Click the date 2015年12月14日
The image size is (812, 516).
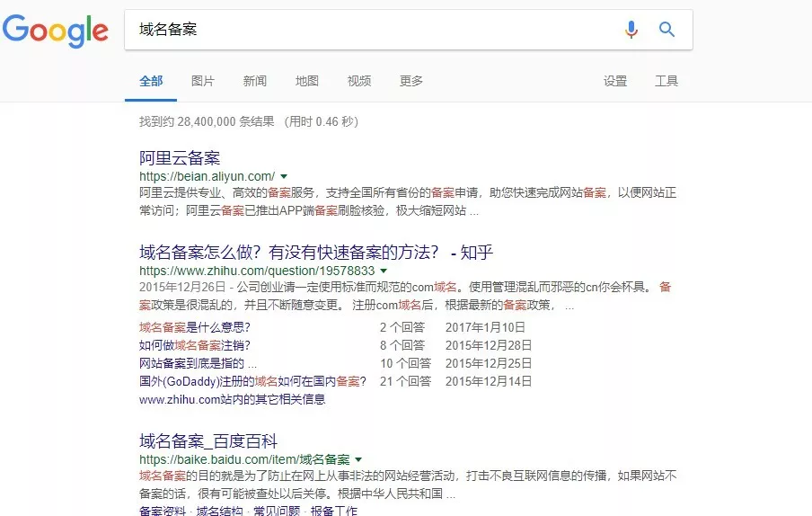[489, 382]
